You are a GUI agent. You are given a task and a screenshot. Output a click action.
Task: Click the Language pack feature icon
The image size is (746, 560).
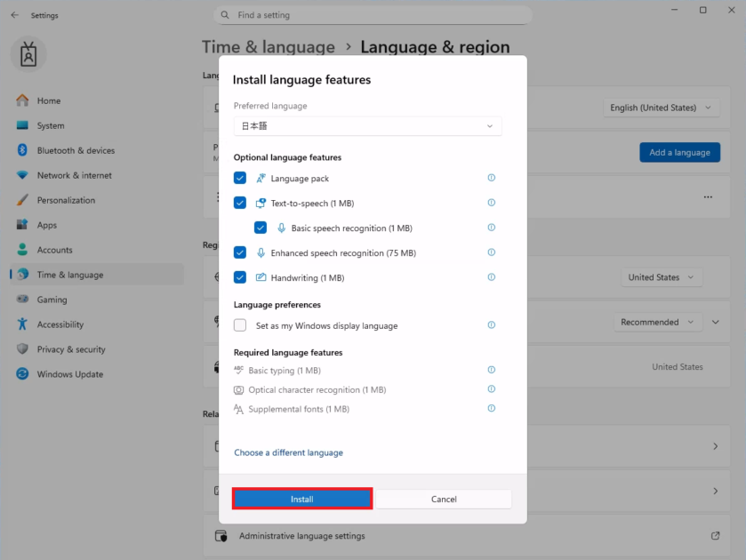coord(261,179)
